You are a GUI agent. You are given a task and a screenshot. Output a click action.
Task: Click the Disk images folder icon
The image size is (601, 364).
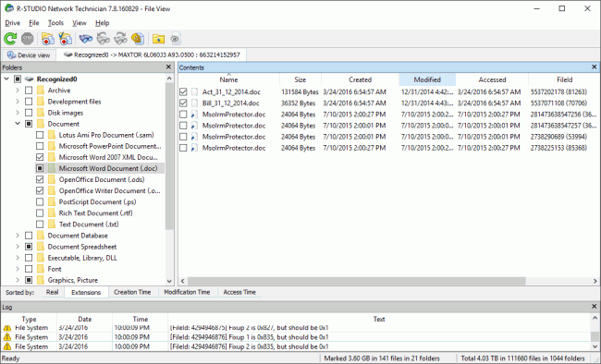click(x=41, y=113)
